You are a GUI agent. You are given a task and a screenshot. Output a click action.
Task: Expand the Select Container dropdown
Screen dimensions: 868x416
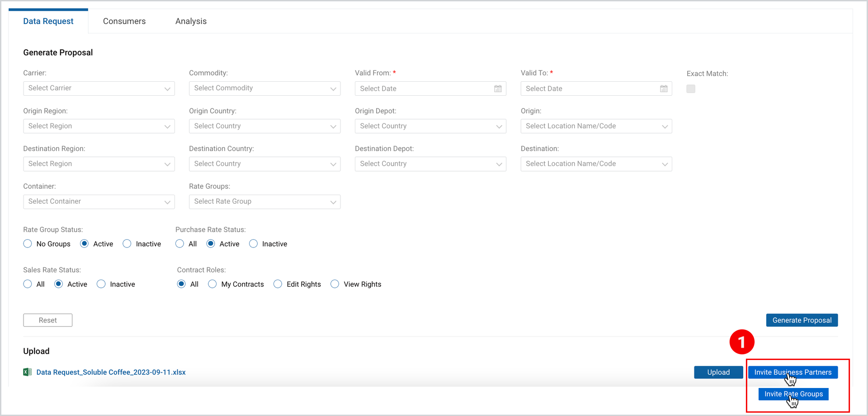[99, 201]
